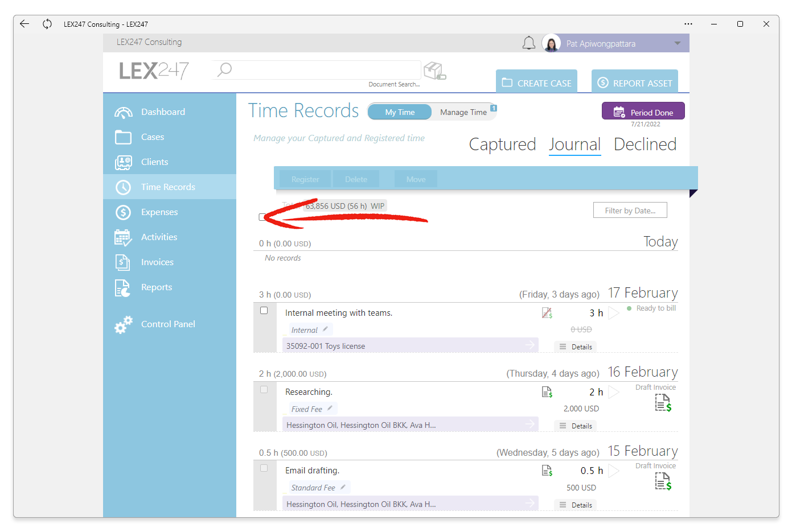Image resolution: width=792 pixels, height=532 pixels.
Task: Click the 63,856 USD WIP total label
Action: (345, 206)
